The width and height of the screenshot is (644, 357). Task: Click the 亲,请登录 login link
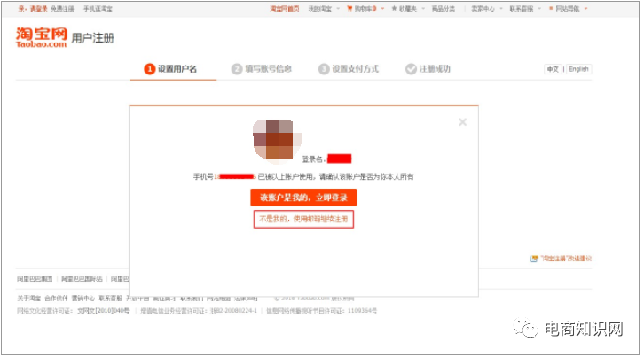point(33,9)
